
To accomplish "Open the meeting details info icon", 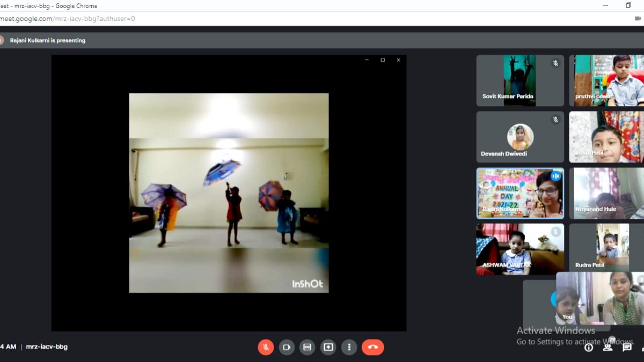I will click(x=589, y=348).
